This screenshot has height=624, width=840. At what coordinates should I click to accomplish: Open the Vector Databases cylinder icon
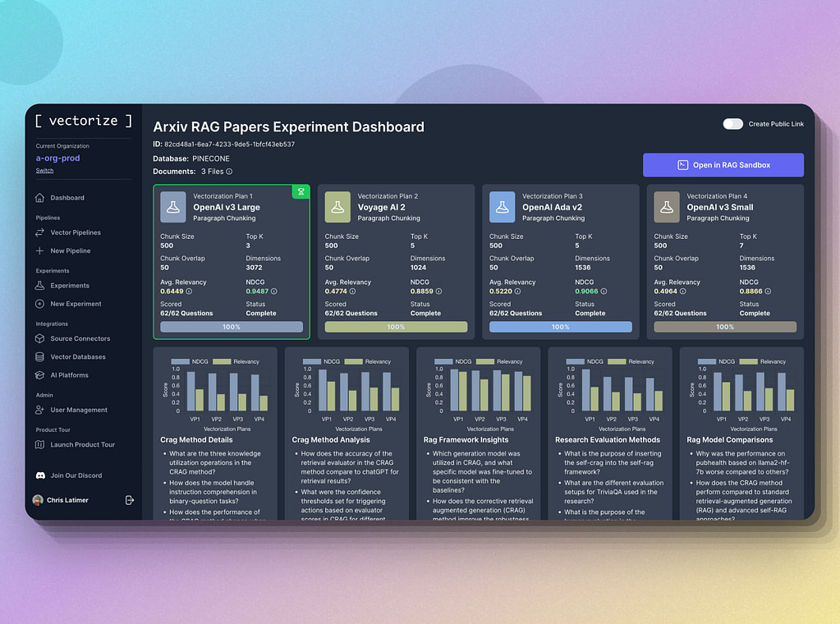[x=39, y=356]
